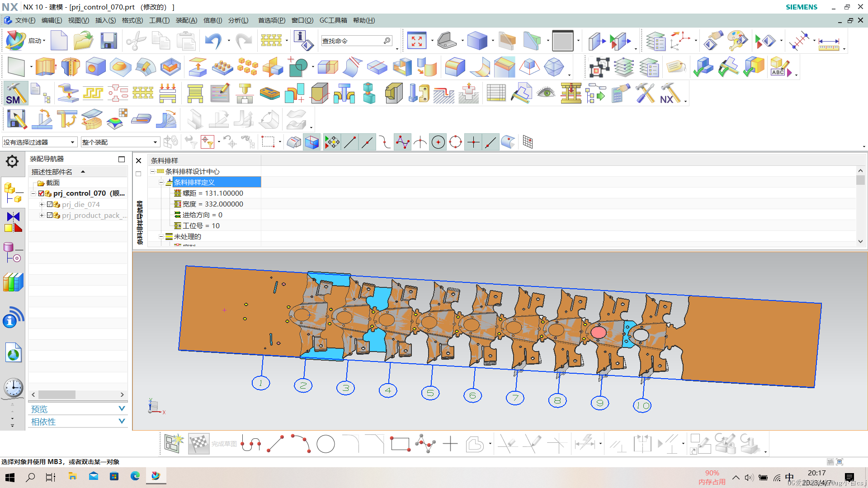
Task: Select the sketch Point plus tool
Action: click(x=450, y=444)
